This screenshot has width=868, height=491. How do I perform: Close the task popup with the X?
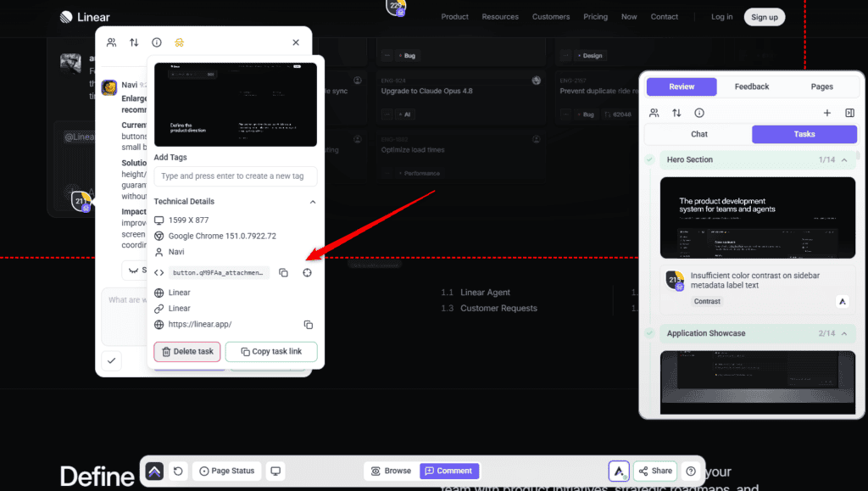click(x=296, y=42)
